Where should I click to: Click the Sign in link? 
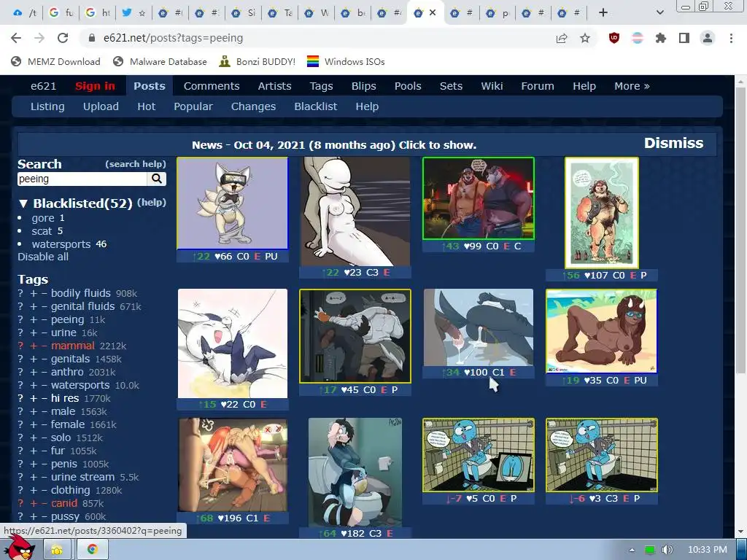coord(95,86)
